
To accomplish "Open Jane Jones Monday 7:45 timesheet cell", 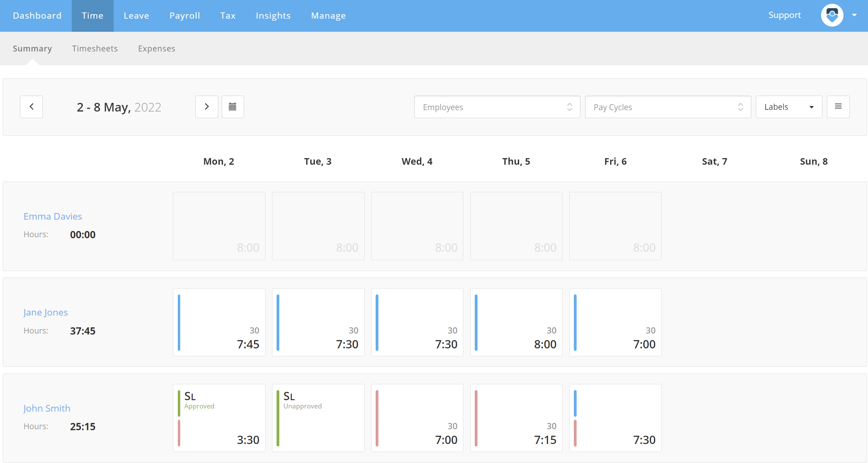I will [219, 322].
